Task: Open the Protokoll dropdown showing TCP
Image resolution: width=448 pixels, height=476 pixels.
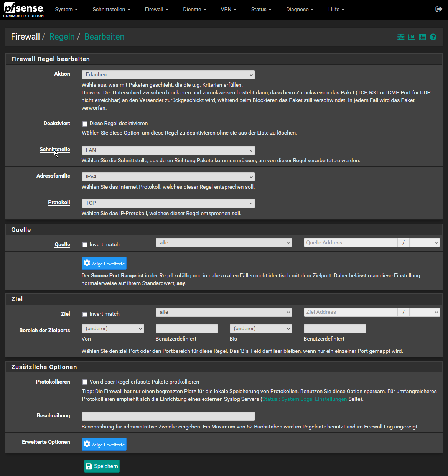Action: tap(168, 203)
